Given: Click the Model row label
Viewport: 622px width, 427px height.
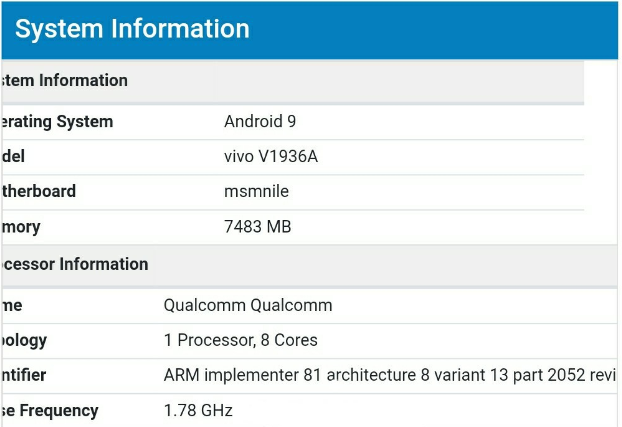Looking at the screenshot, I should [x=13, y=156].
